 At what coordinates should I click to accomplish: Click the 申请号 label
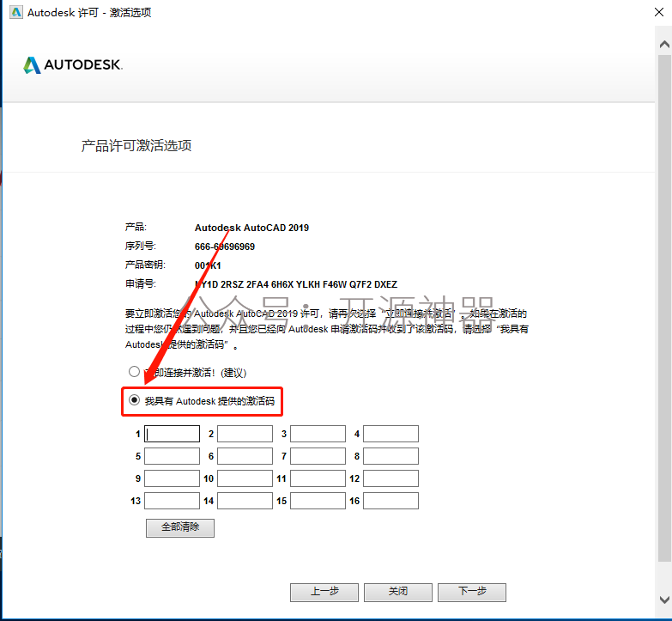(141, 283)
